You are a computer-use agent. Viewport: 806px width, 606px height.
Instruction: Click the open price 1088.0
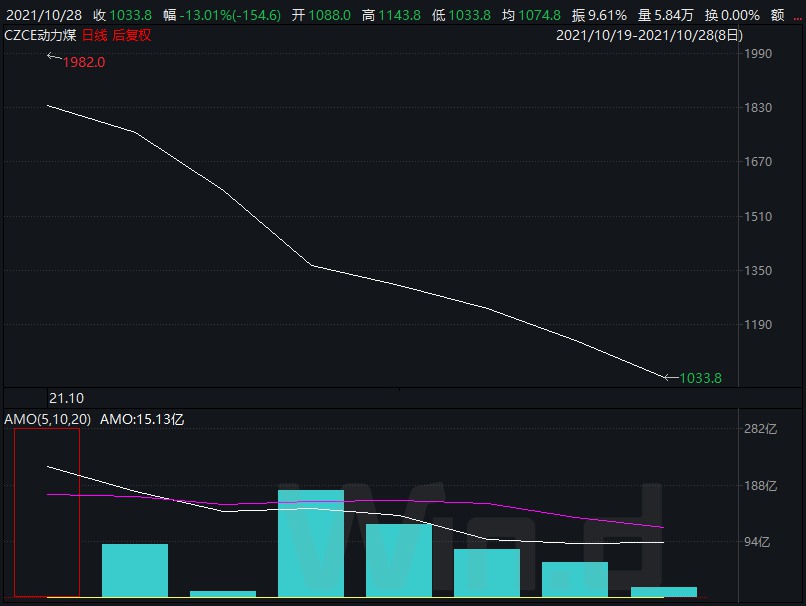pyautogui.click(x=329, y=15)
